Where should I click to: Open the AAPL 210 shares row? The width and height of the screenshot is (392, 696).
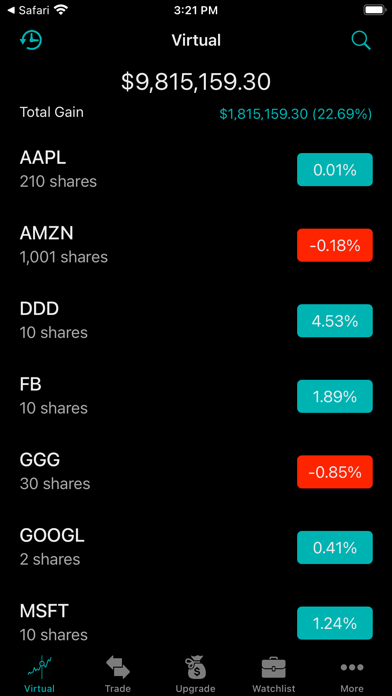(196, 170)
